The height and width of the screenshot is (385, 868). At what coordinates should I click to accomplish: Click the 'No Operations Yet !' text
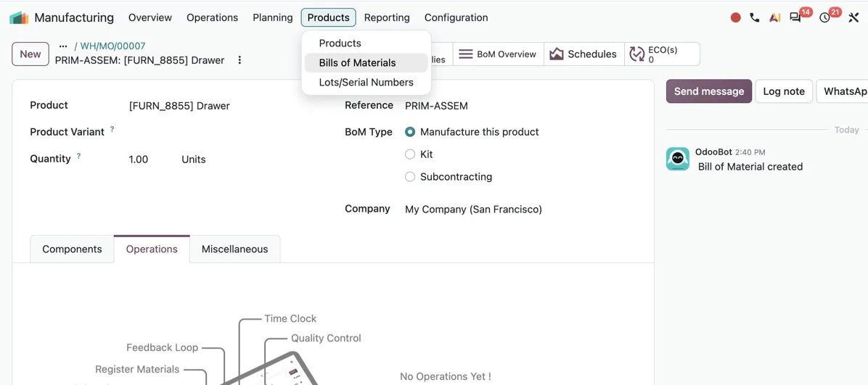(445, 377)
